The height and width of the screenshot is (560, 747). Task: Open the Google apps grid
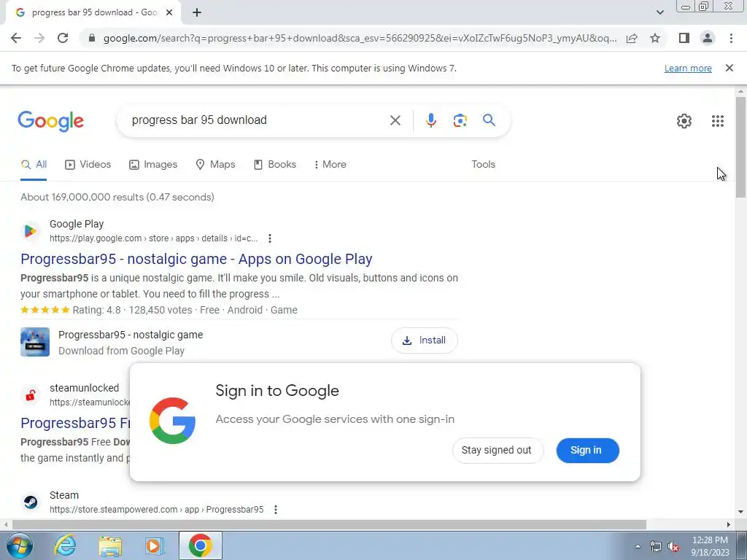pyautogui.click(x=718, y=121)
